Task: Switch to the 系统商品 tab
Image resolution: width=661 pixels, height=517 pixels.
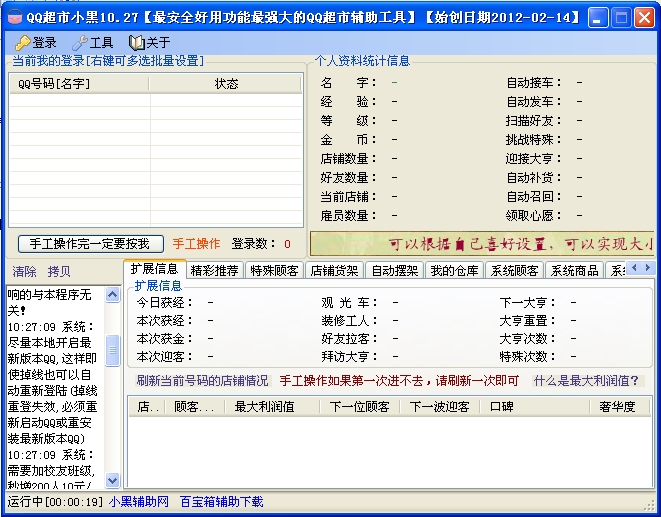Action: point(574,270)
